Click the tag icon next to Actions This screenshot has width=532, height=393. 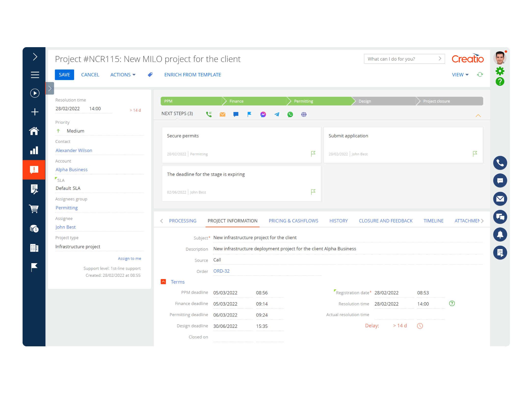click(x=150, y=75)
